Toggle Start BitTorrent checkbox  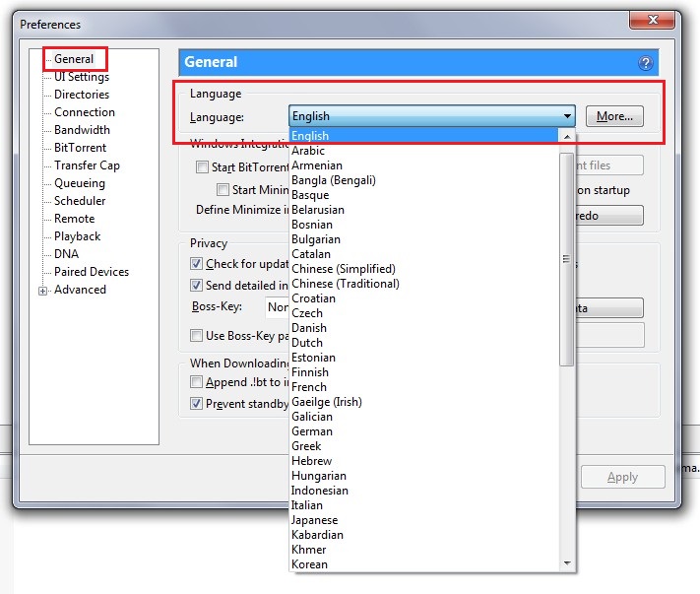[x=202, y=167]
